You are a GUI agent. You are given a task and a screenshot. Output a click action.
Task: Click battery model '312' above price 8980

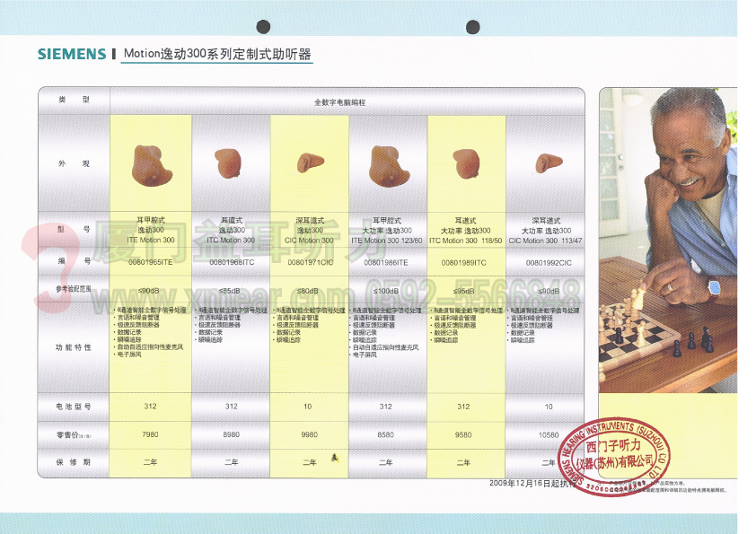[x=232, y=407]
